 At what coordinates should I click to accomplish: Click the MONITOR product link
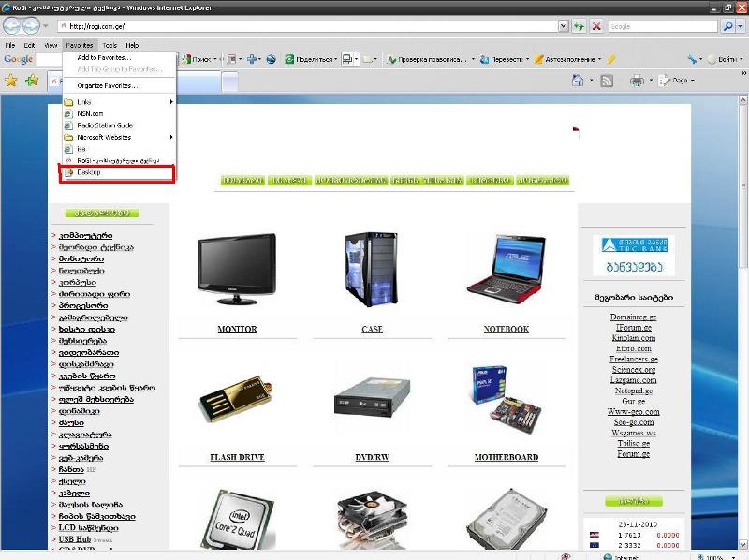pos(237,330)
